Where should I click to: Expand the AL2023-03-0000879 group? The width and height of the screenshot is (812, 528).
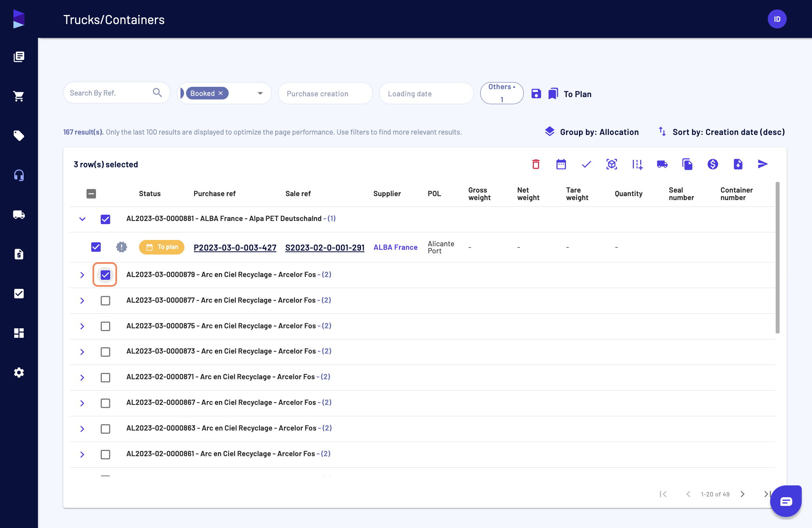tap(82, 275)
